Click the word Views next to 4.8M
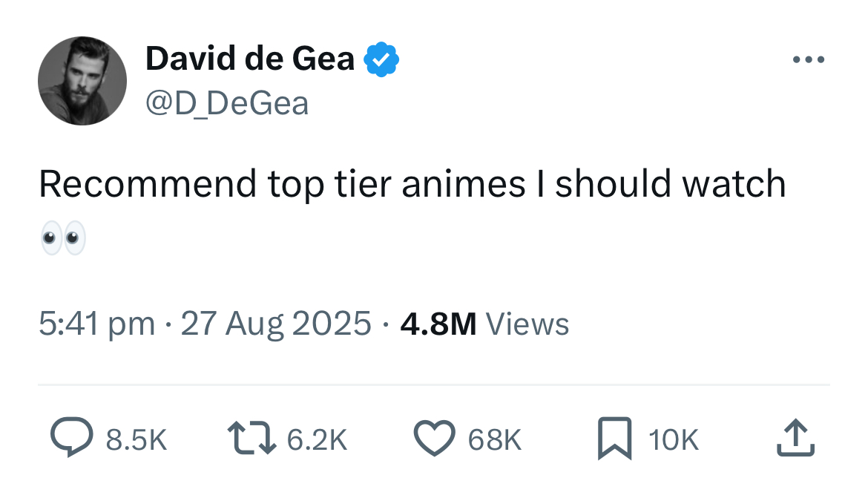 tap(527, 324)
